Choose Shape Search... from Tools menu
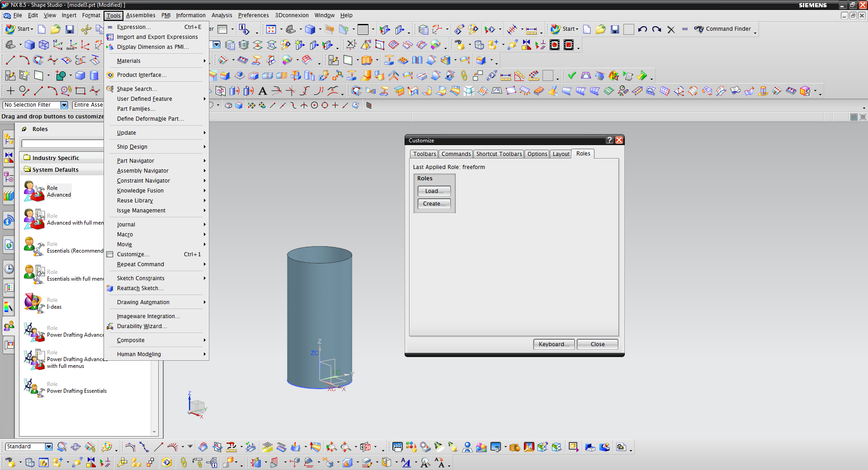868x470 pixels. click(x=156, y=89)
